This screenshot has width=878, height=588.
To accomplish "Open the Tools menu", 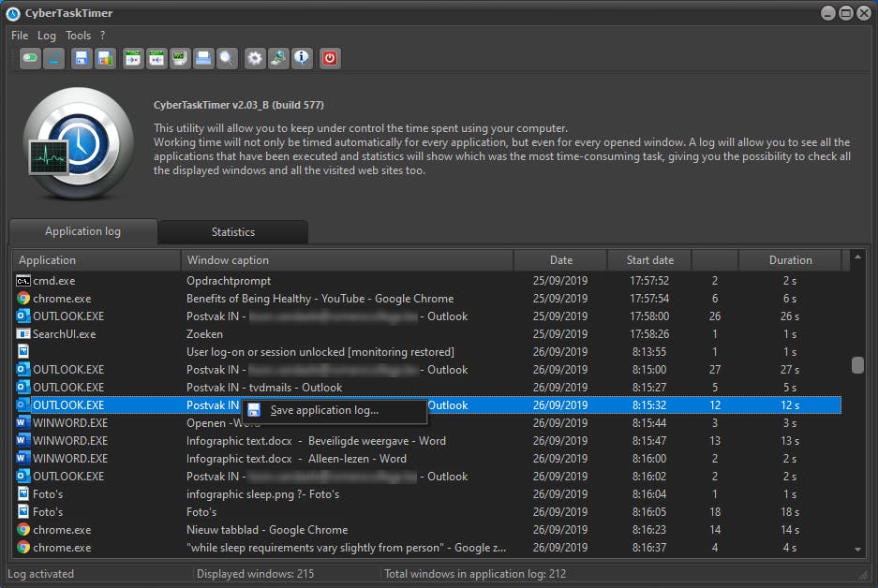I will coord(79,36).
